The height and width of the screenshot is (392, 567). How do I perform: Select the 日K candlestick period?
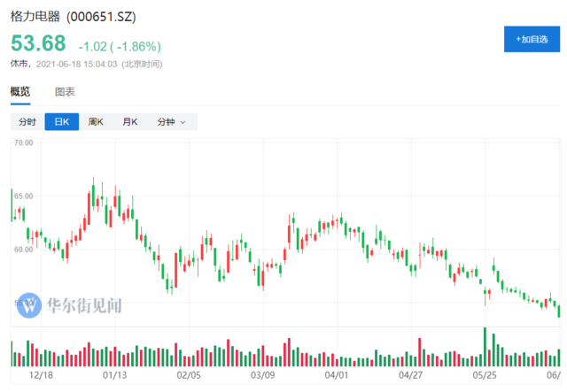(x=61, y=122)
